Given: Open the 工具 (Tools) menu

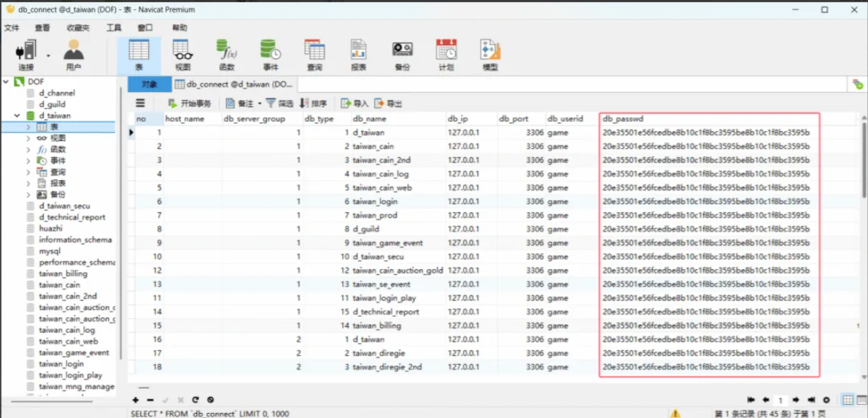Looking at the screenshot, I should click(x=114, y=28).
